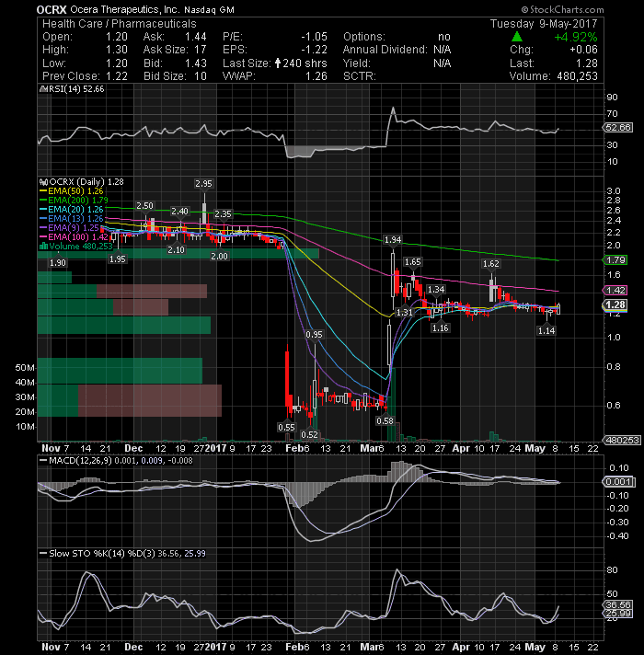Click the volume bars icon in the legend
The width and height of the screenshot is (644, 655).
point(43,246)
